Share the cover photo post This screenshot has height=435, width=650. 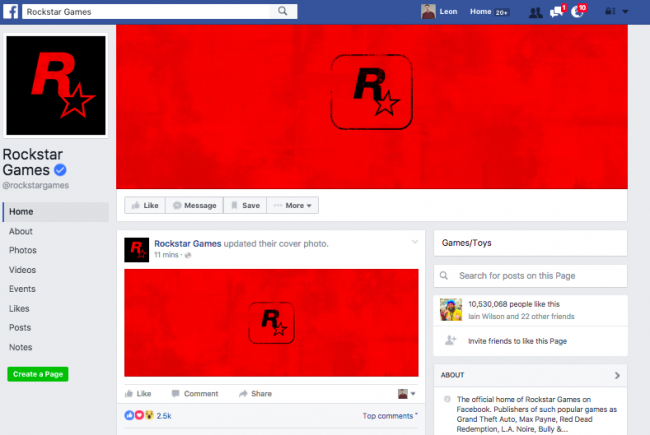[255, 394]
